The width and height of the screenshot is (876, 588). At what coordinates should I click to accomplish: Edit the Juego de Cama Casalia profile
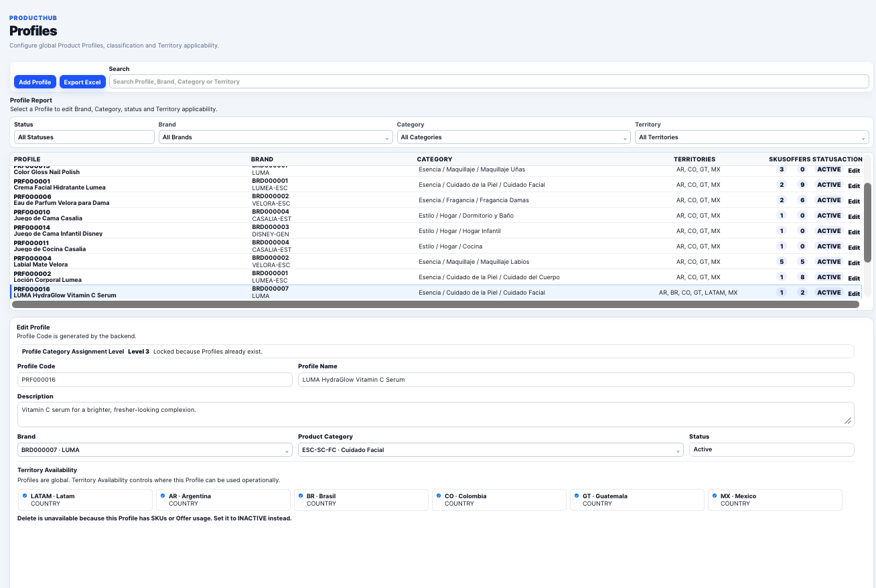(x=854, y=216)
